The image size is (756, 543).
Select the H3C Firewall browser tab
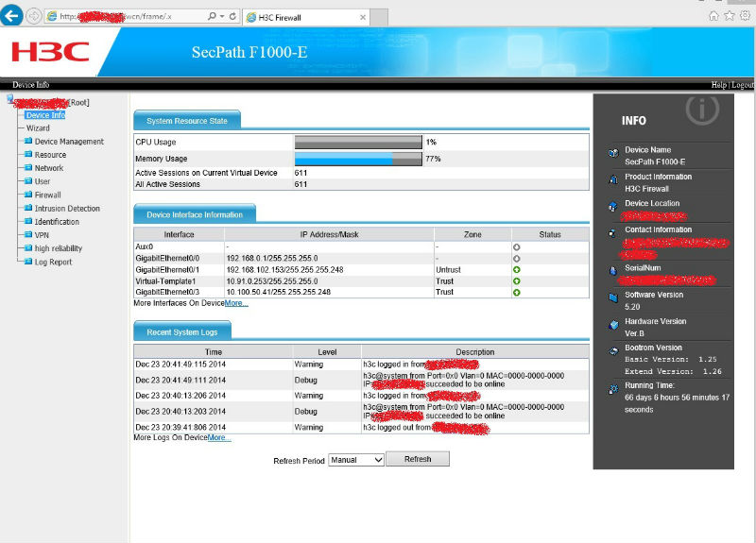(306, 17)
